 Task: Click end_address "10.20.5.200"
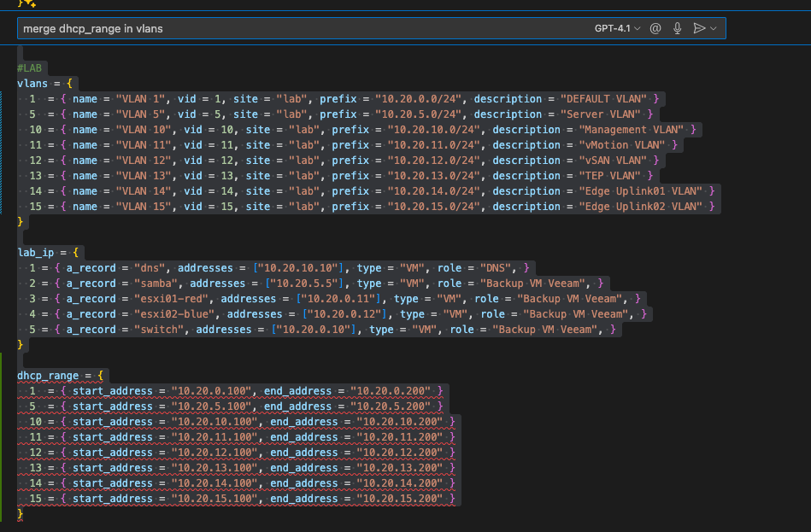[x=391, y=406]
